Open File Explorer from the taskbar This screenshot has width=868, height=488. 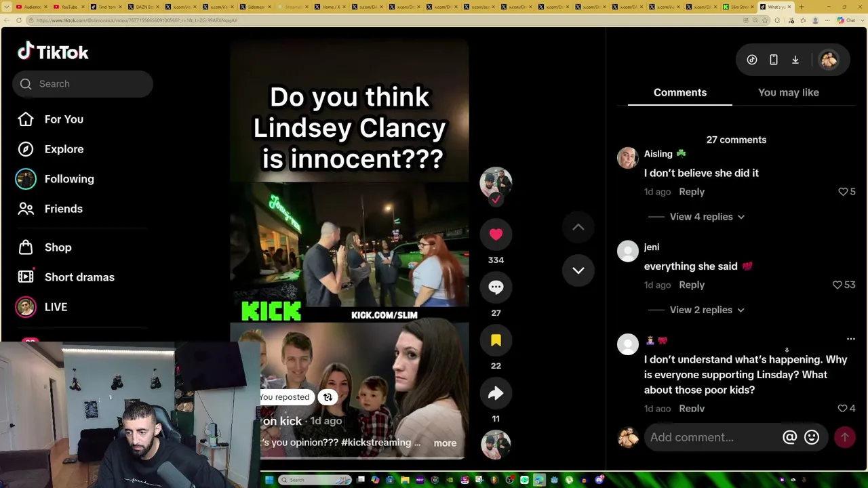click(x=405, y=480)
